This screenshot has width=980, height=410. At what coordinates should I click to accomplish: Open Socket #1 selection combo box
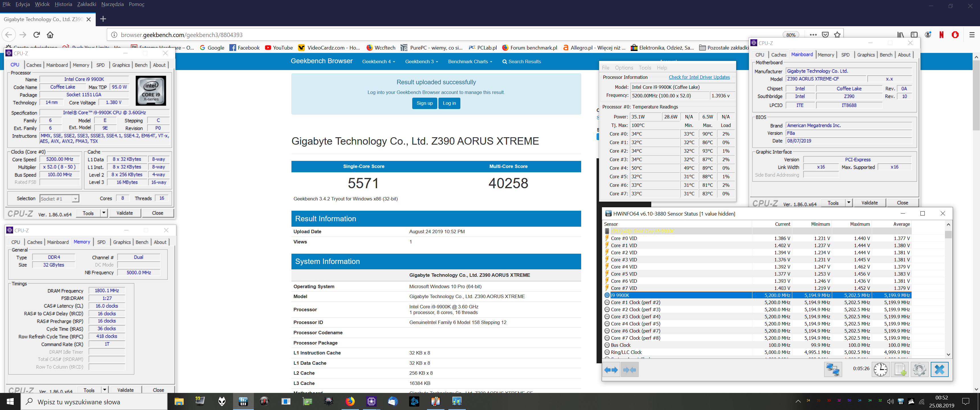click(x=59, y=198)
